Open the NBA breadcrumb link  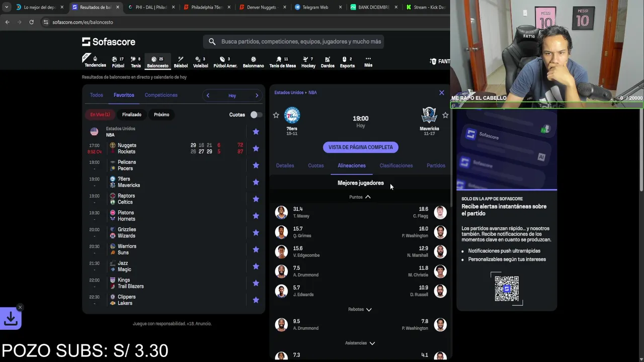pos(312,93)
